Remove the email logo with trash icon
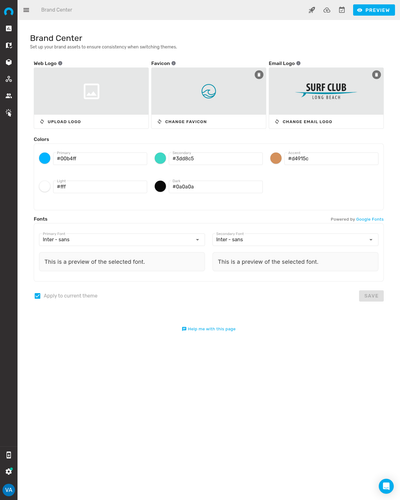This screenshot has height=500, width=400. click(x=376, y=75)
